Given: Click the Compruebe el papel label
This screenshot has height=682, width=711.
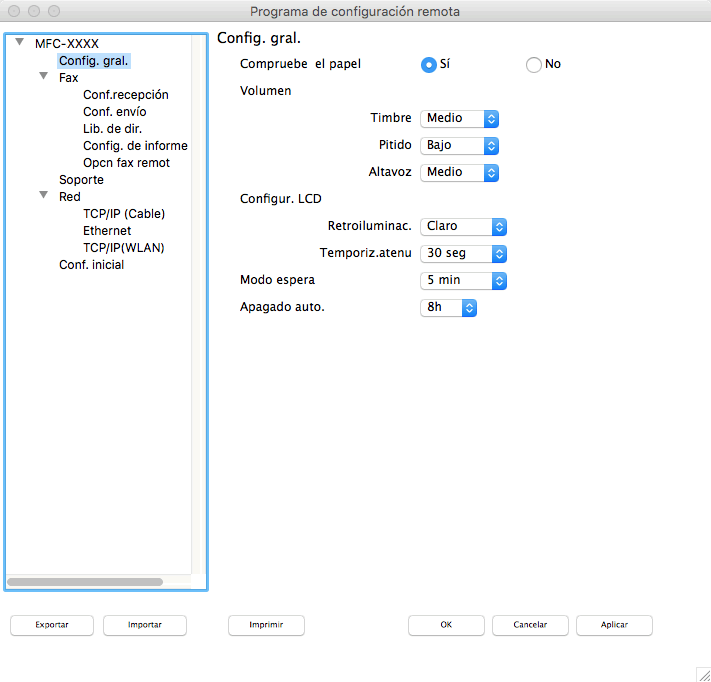Looking at the screenshot, I should point(300,64).
